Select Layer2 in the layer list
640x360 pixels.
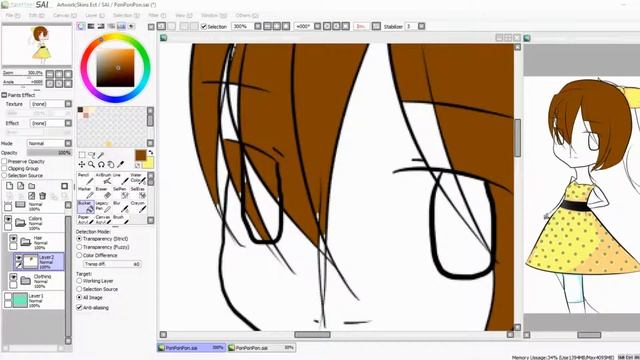pos(39,261)
